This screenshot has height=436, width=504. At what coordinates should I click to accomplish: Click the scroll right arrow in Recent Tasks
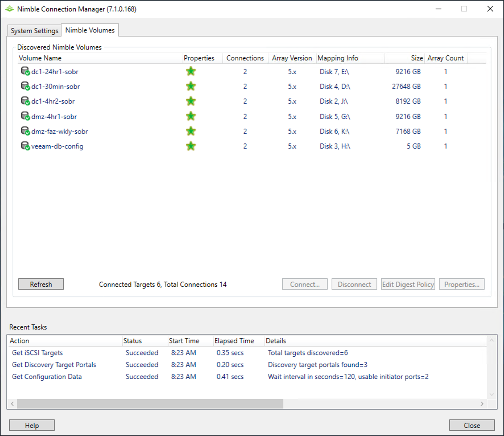482,404
